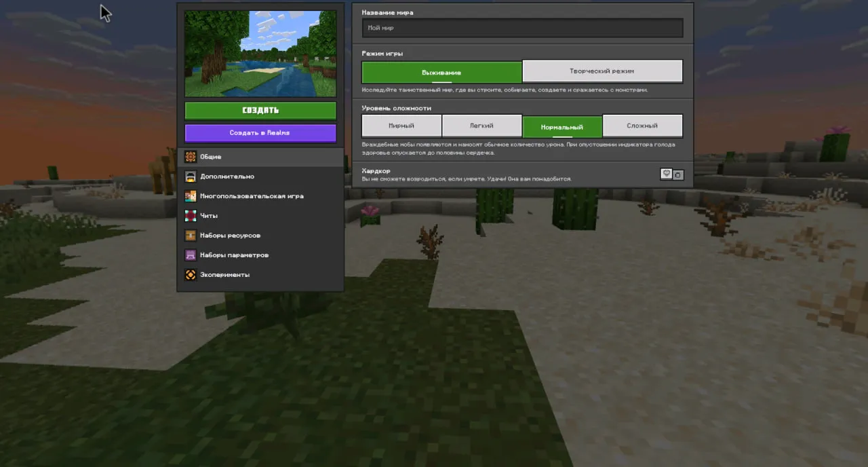Go to Наборы ресурсов tab
Viewport: 868px width, 467px height.
(x=260, y=236)
